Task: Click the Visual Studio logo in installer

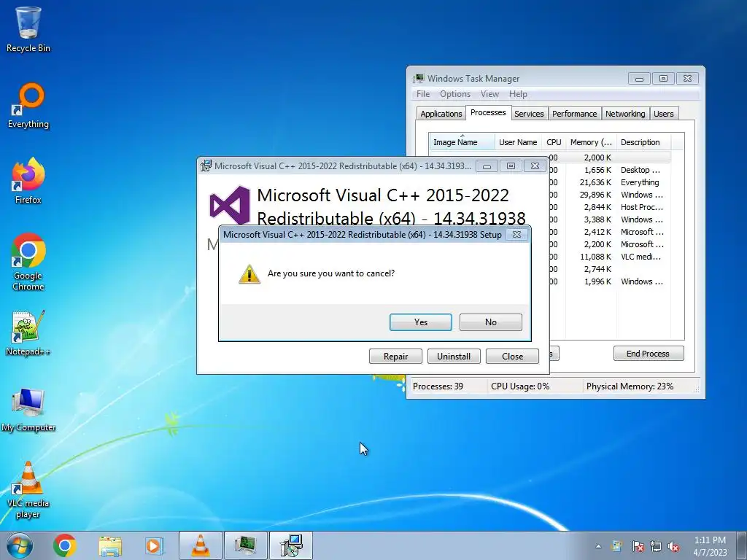Action: pos(230,206)
